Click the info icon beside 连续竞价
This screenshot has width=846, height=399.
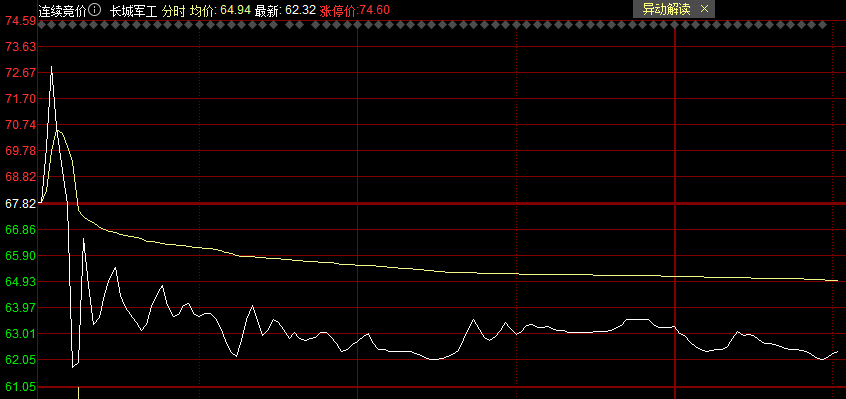click(94, 9)
